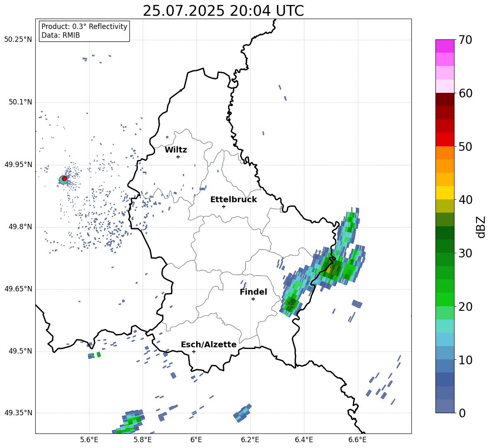
Task: Click the colorbar tick value 20
Action: 466,307
